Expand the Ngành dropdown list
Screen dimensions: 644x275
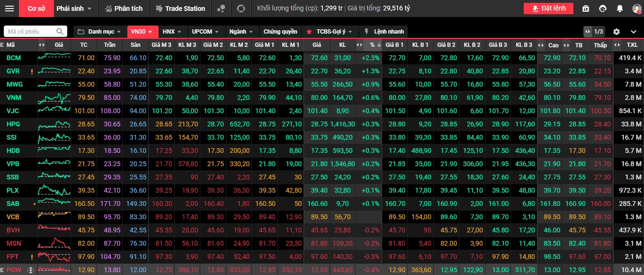(x=241, y=32)
